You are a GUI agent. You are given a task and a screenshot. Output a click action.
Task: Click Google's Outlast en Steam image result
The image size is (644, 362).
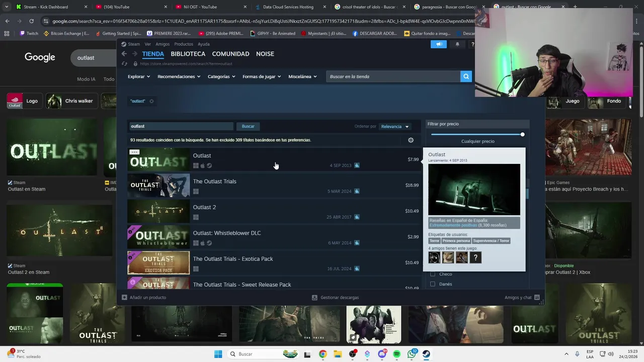(x=52, y=148)
